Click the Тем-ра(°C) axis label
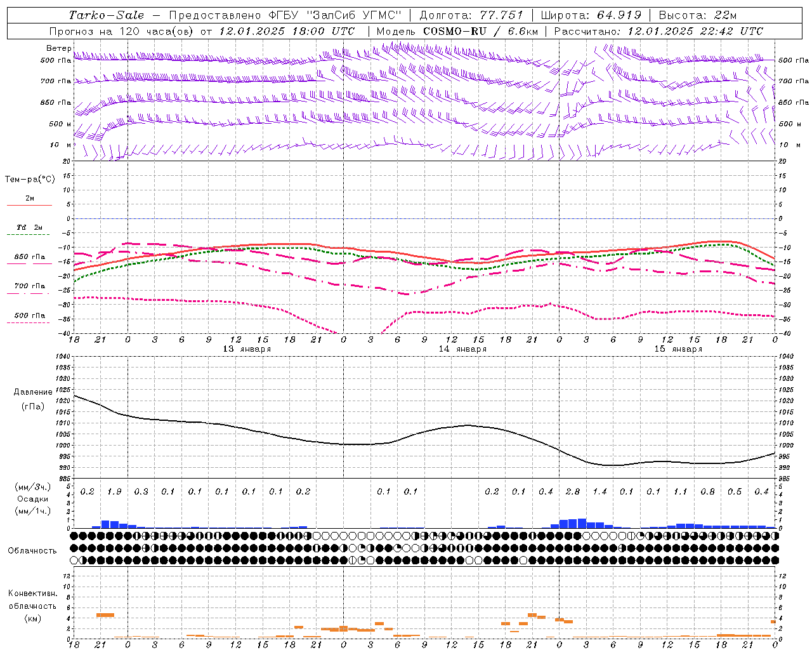 point(30,180)
